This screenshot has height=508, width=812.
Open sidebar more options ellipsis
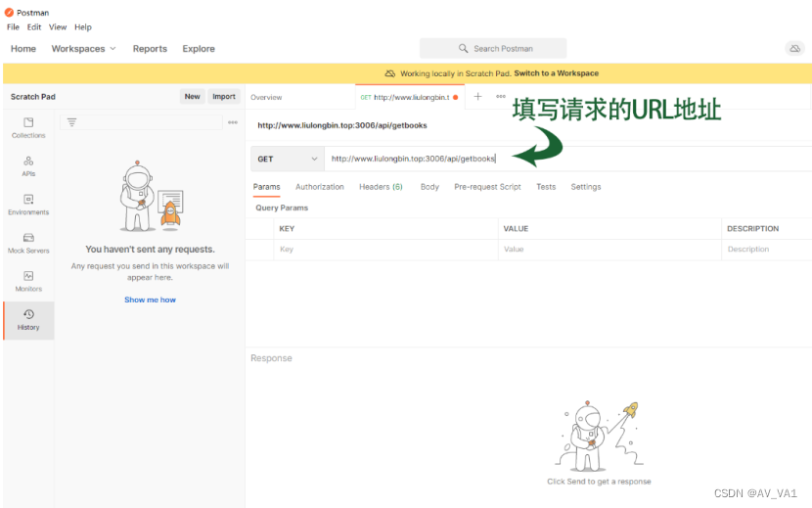[x=233, y=122]
